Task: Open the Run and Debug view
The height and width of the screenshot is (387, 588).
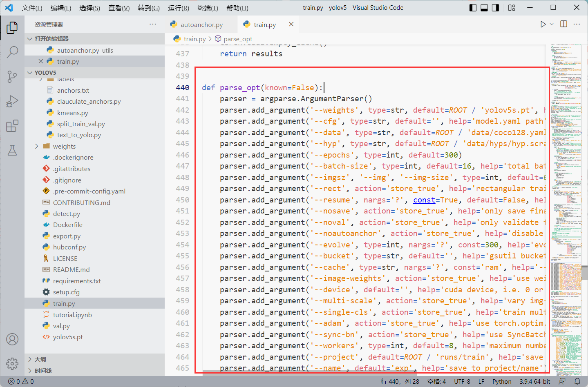Action: pos(12,101)
